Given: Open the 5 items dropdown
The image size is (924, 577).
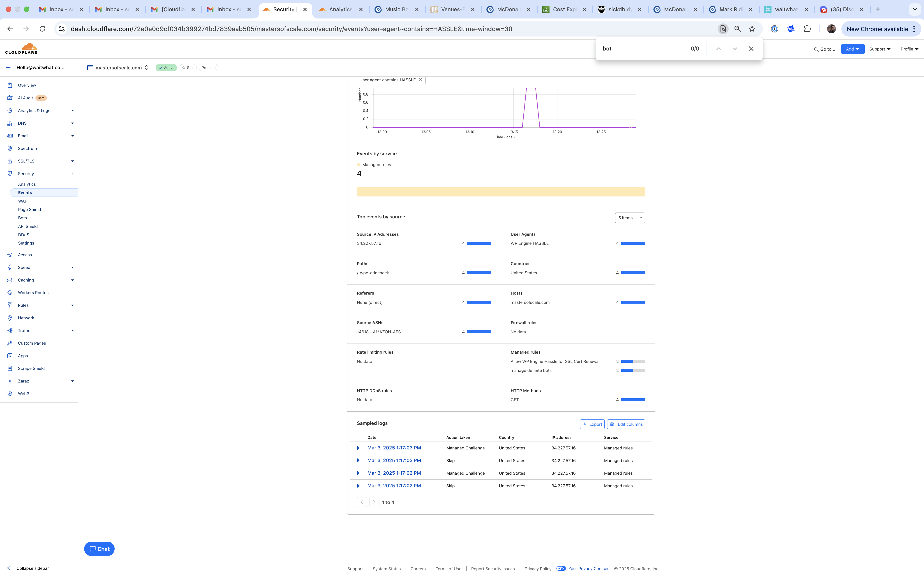Looking at the screenshot, I should [630, 218].
